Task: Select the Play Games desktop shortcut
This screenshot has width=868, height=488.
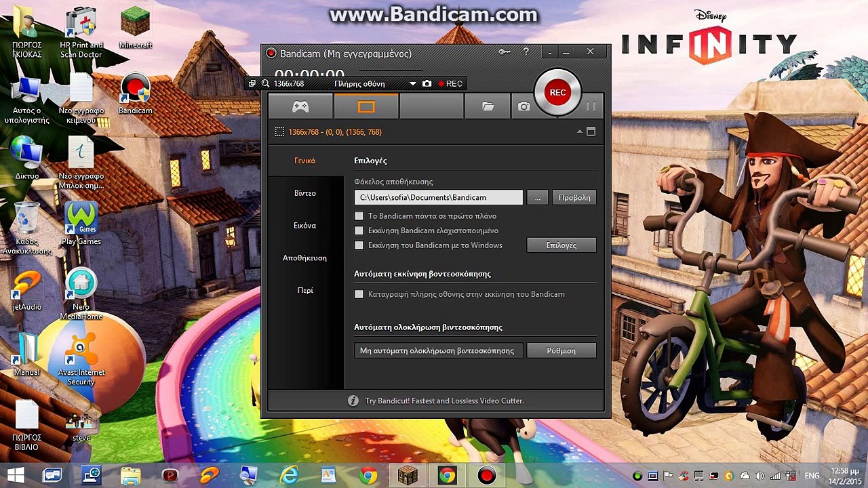Action: [x=81, y=224]
